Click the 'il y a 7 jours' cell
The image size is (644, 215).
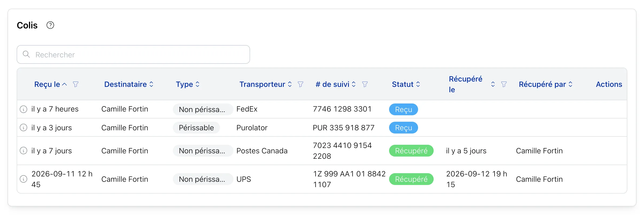point(52,151)
